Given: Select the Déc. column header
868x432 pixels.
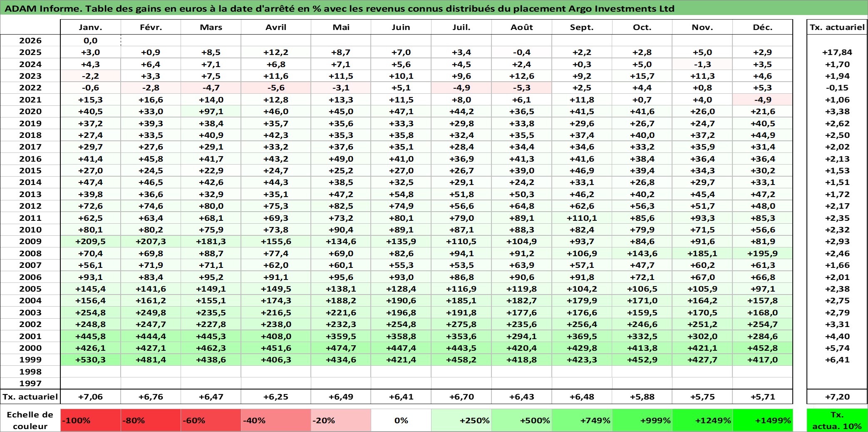Looking at the screenshot, I should coord(763,27).
